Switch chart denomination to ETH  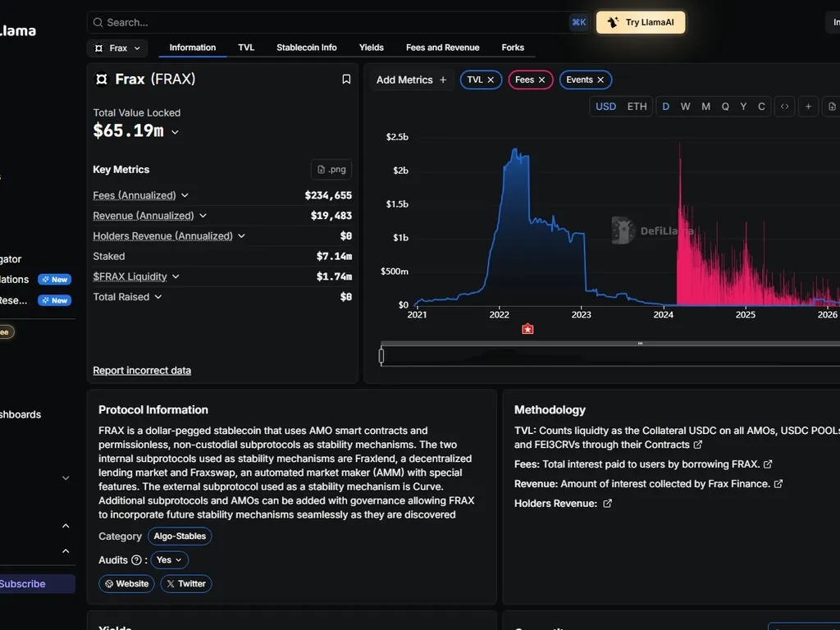click(637, 107)
